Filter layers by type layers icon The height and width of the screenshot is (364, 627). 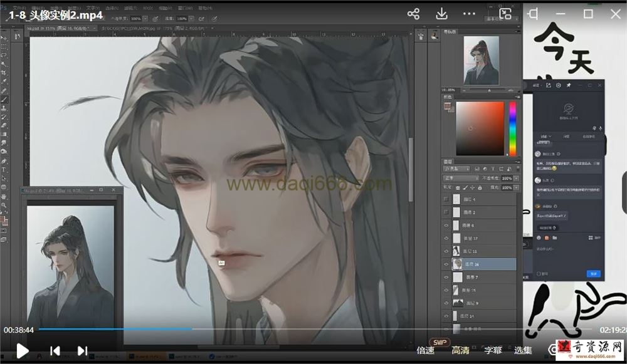pos(493,169)
